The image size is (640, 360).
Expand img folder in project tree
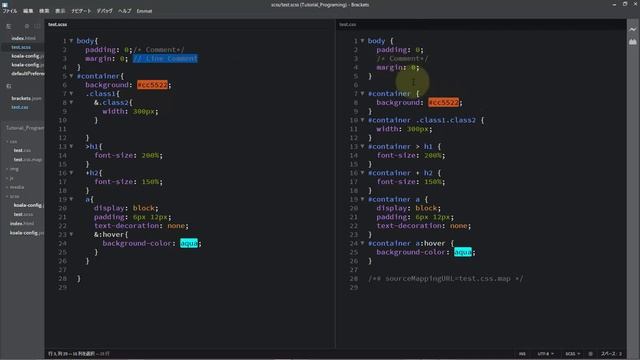pos(13,169)
